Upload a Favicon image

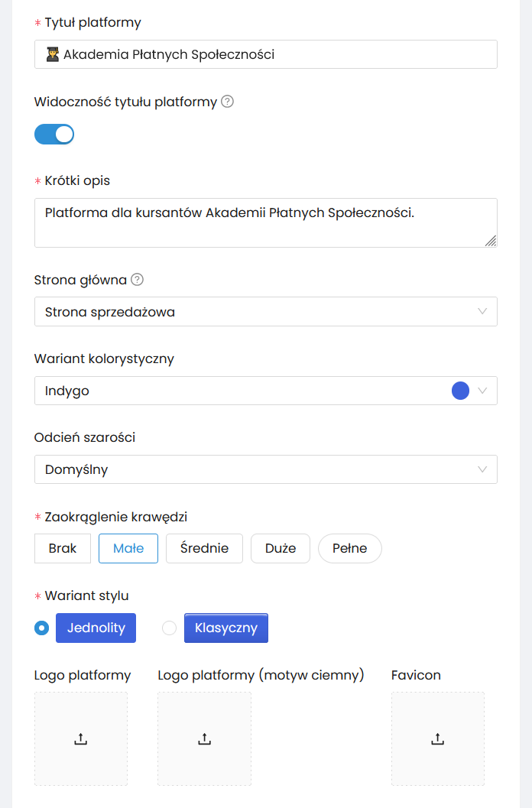438,738
